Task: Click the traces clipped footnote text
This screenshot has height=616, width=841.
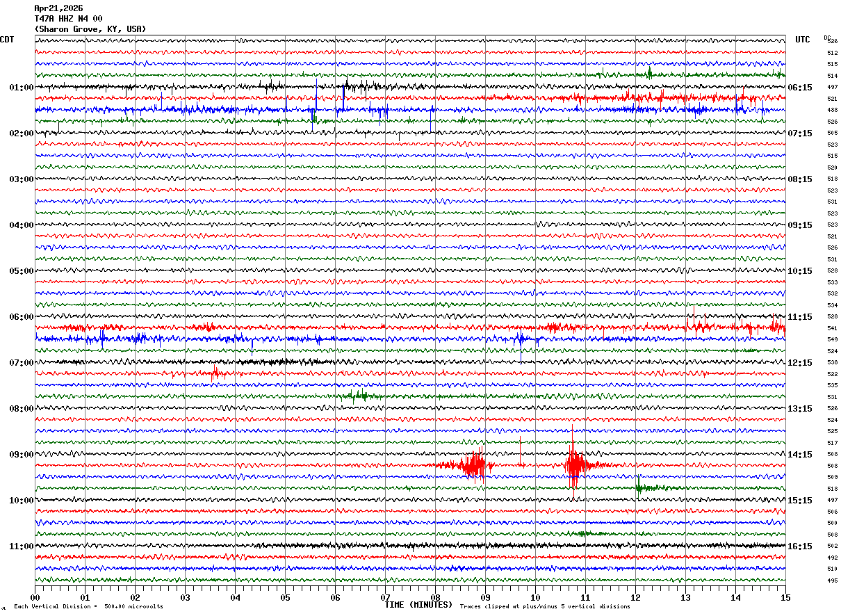Action: pos(545,606)
